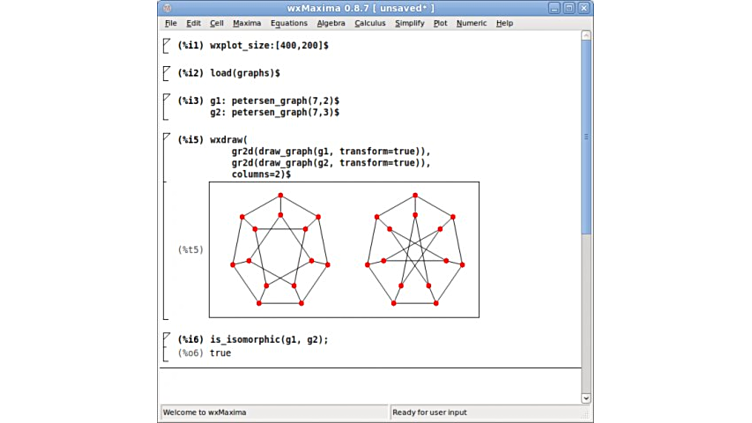Collapse the petersen_graph cell bracket

pos(166,107)
